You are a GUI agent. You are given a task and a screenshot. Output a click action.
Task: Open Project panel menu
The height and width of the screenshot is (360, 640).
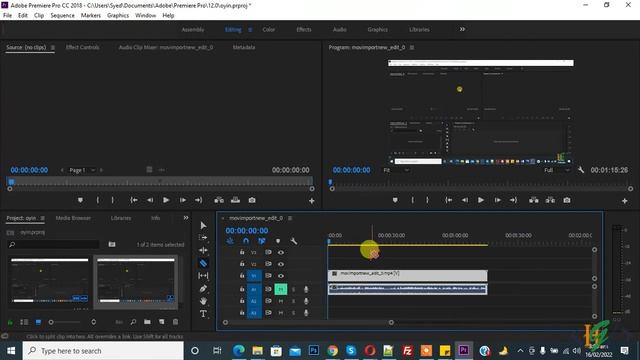point(42,218)
